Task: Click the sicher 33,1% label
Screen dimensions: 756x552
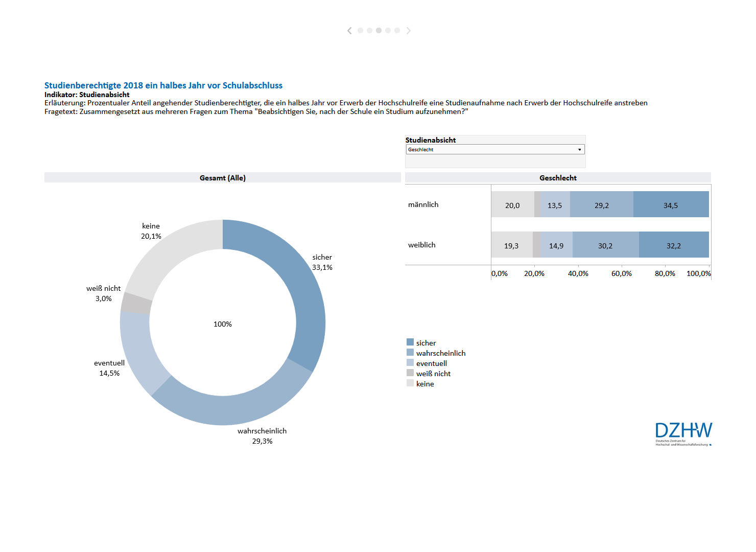Action: click(322, 262)
